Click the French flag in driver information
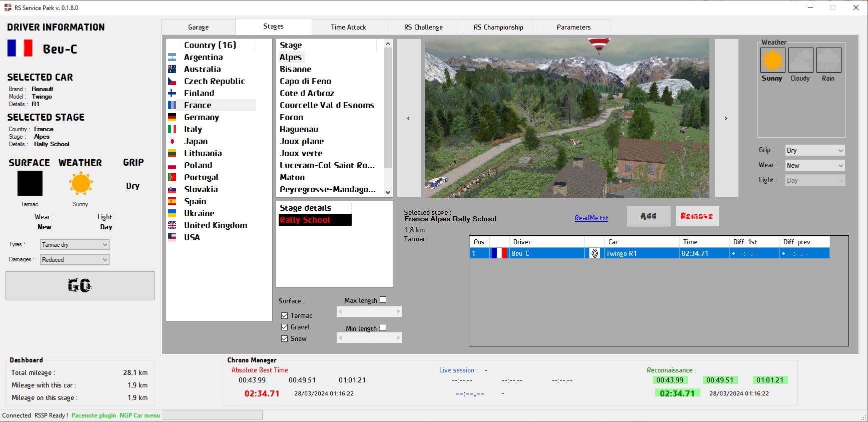Screen dimensions: 868x422 20,48
